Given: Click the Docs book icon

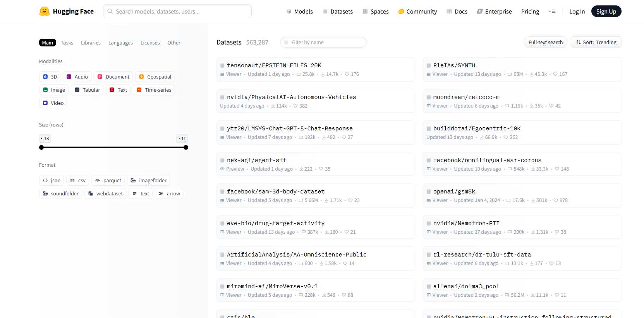Looking at the screenshot, I should pos(449,11).
